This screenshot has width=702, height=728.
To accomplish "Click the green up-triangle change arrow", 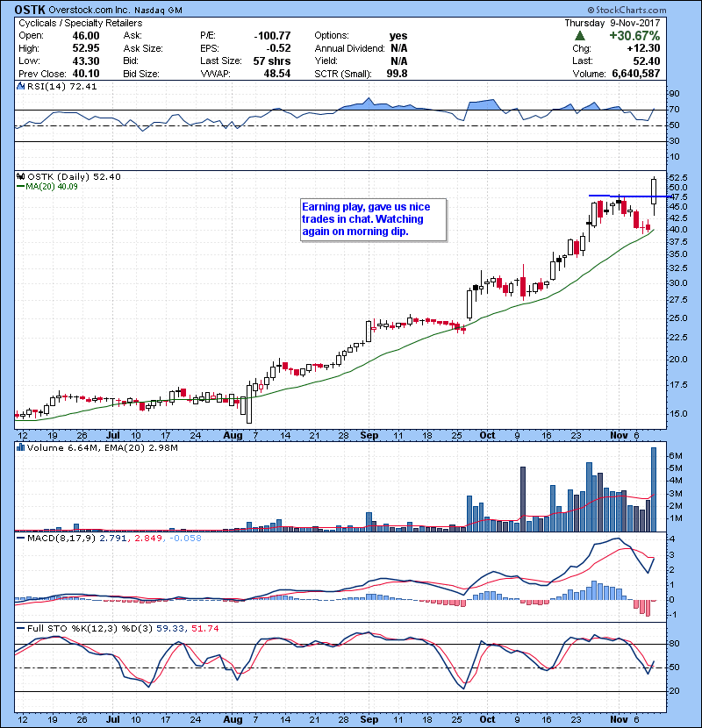I will [x=579, y=36].
